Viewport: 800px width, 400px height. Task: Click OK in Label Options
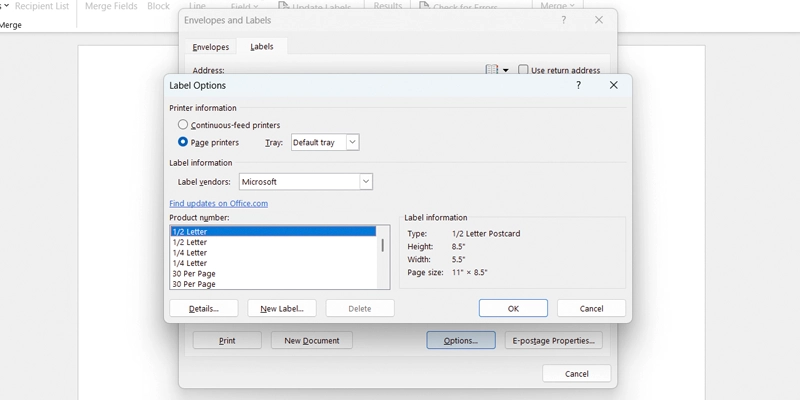pos(513,309)
